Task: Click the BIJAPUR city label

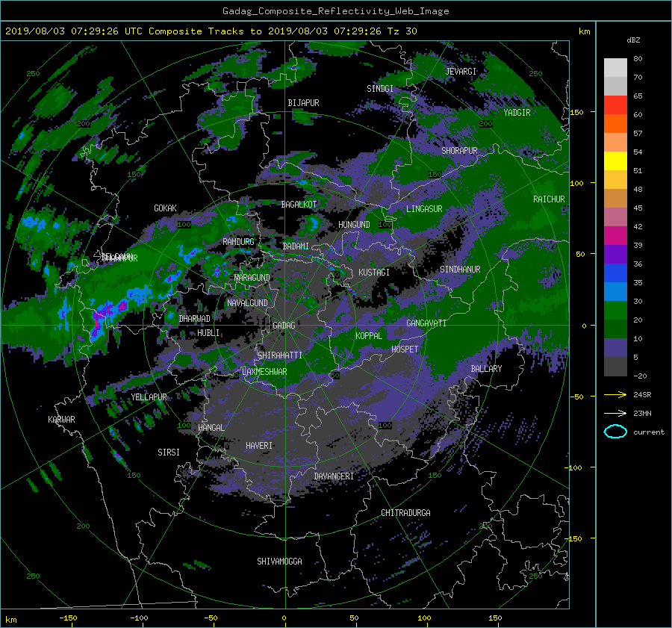Action: (x=303, y=103)
